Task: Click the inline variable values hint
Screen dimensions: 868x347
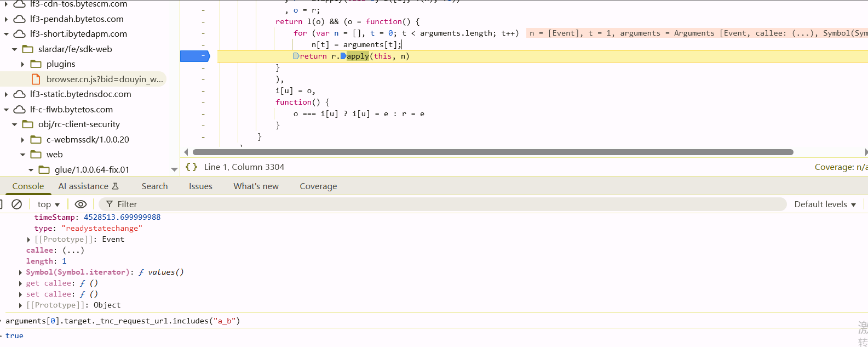Action: tap(697, 33)
